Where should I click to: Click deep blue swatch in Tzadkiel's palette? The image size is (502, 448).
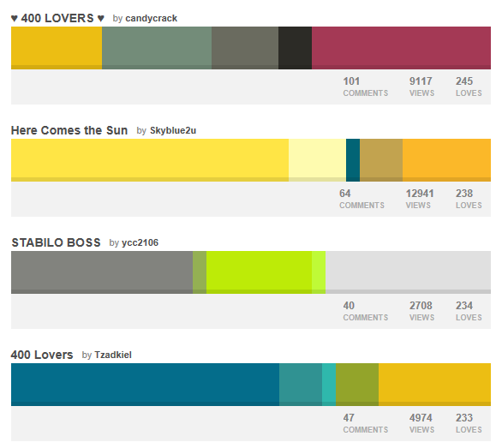[145, 385]
